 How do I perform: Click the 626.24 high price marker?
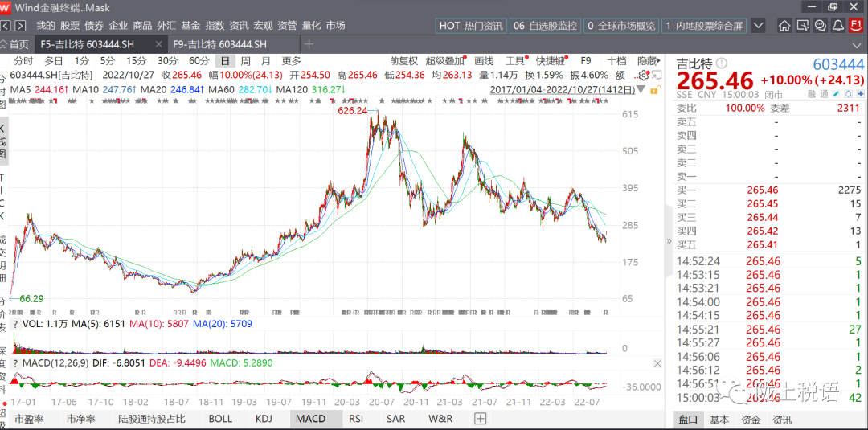(x=353, y=111)
